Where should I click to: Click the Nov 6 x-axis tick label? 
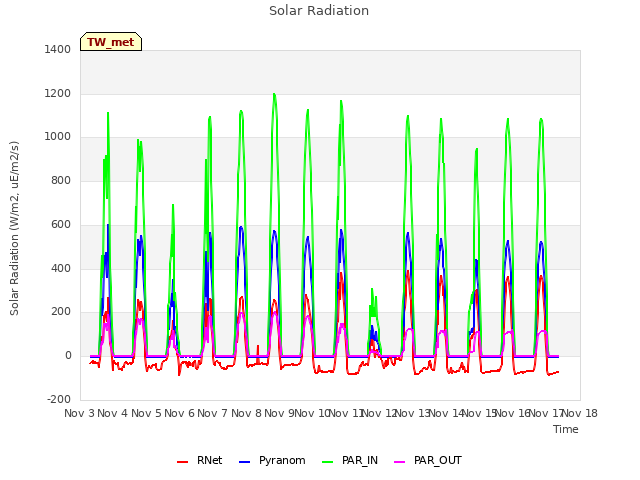coord(179,413)
